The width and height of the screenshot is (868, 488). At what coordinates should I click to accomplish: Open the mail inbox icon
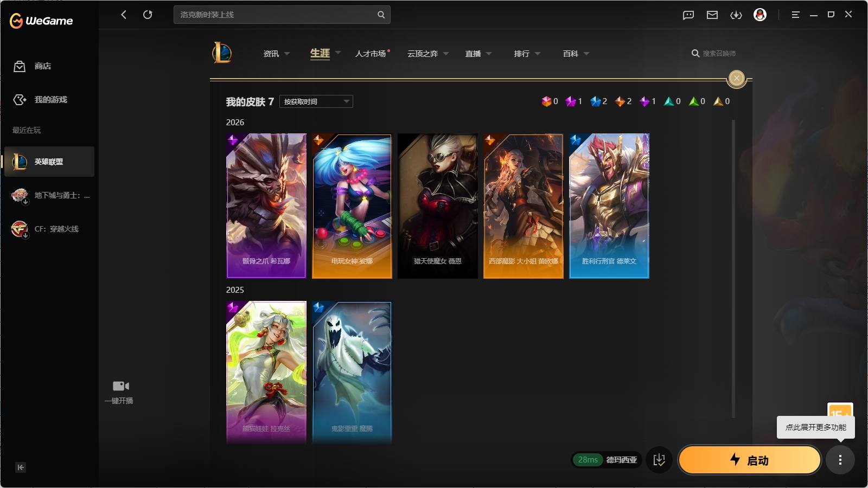712,15
